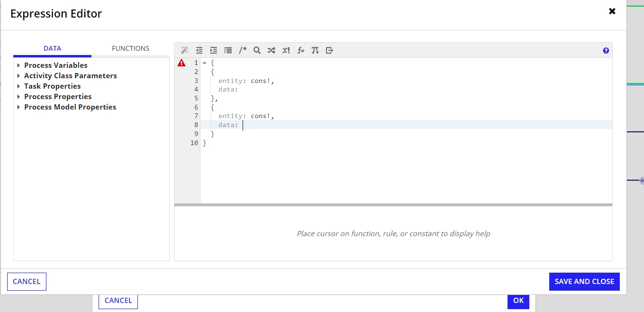Click CANCEL in the background dialog
Viewport: 644px width, 312px height.
coord(118,301)
